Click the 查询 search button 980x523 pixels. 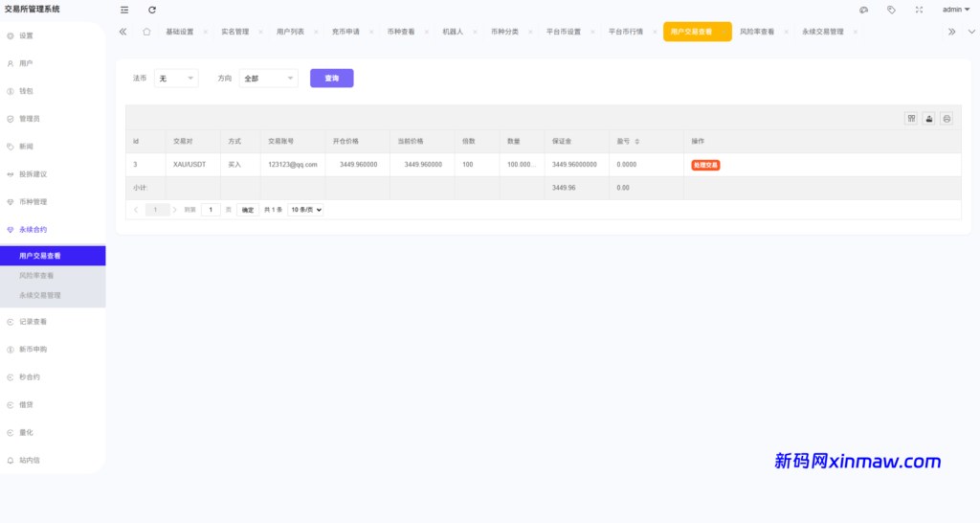click(332, 79)
